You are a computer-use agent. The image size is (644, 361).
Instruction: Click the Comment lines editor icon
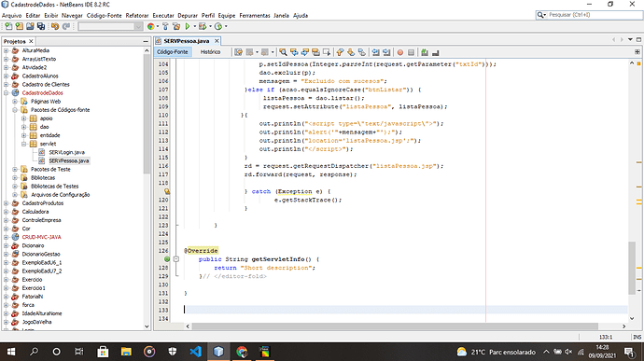[425, 52]
